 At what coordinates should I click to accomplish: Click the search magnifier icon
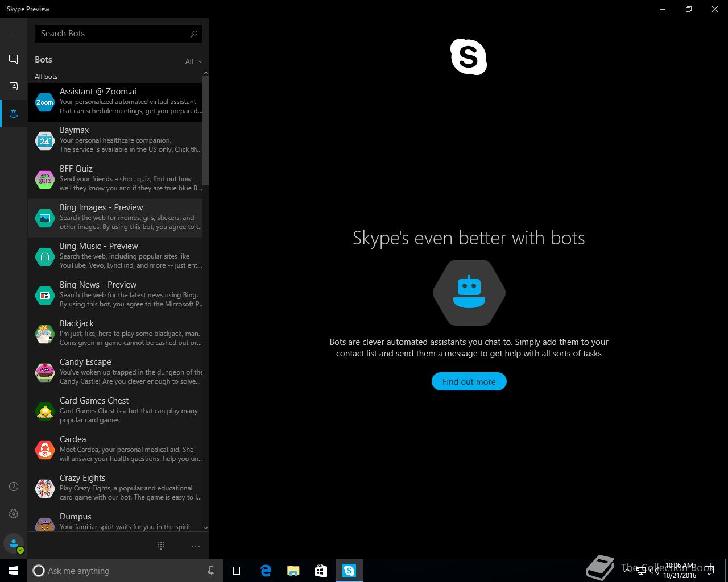point(194,34)
